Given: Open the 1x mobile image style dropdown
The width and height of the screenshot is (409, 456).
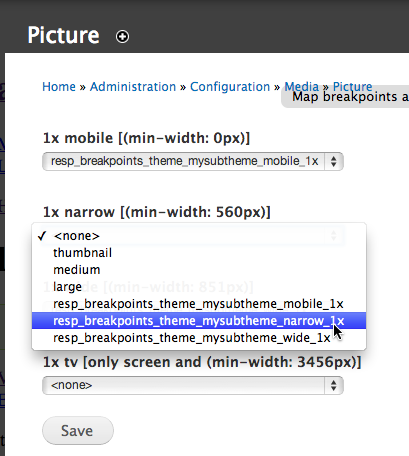Looking at the screenshot, I should click(193, 161).
